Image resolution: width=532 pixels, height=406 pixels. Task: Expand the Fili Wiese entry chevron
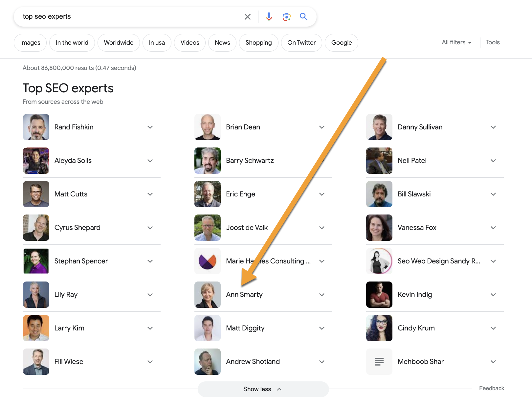pyautogui.click(x=150, y=362)
